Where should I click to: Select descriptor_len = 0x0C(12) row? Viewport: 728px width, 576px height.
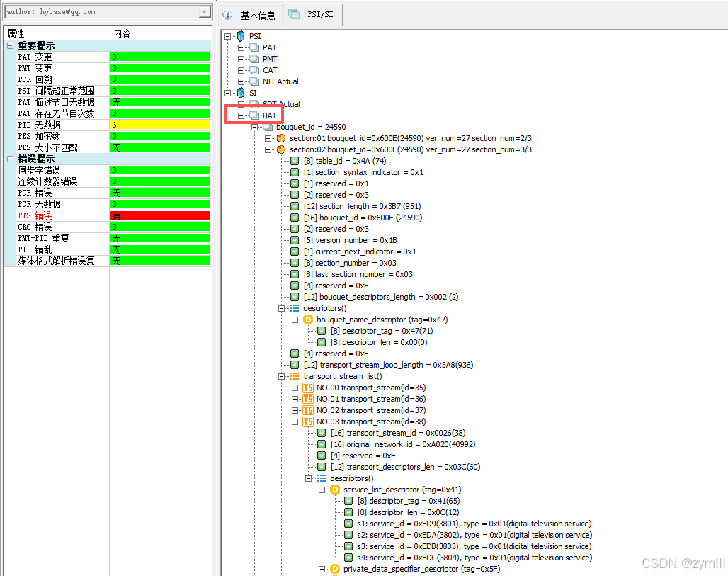(409, 512)
